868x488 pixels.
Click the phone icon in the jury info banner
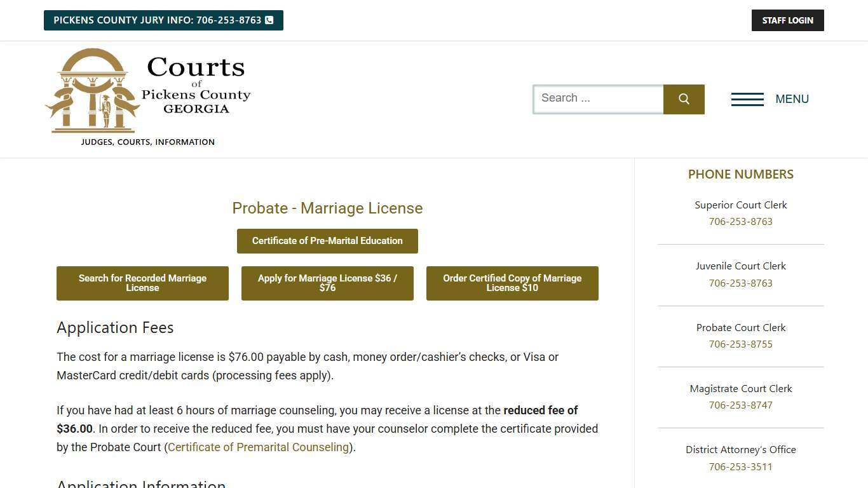269,20
